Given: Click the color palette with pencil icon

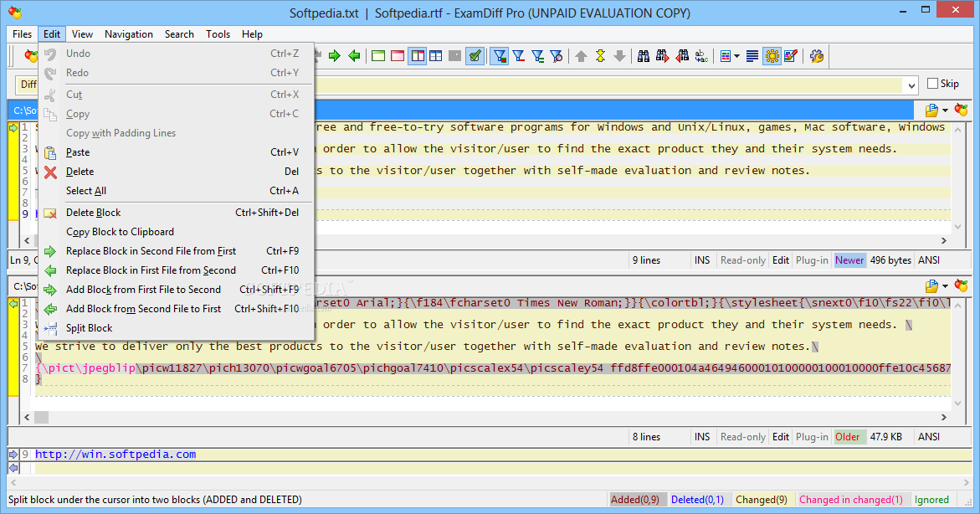Looking at the screenshot, I should (x=791, y=56).
